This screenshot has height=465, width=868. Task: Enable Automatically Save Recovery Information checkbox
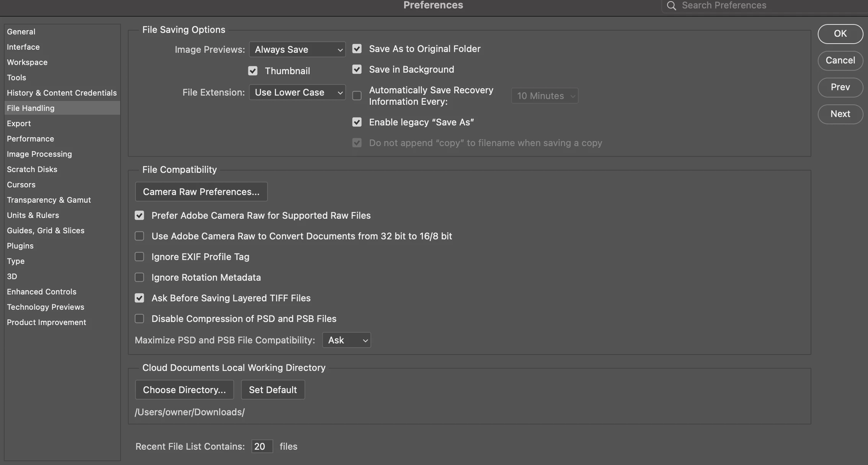357,96
